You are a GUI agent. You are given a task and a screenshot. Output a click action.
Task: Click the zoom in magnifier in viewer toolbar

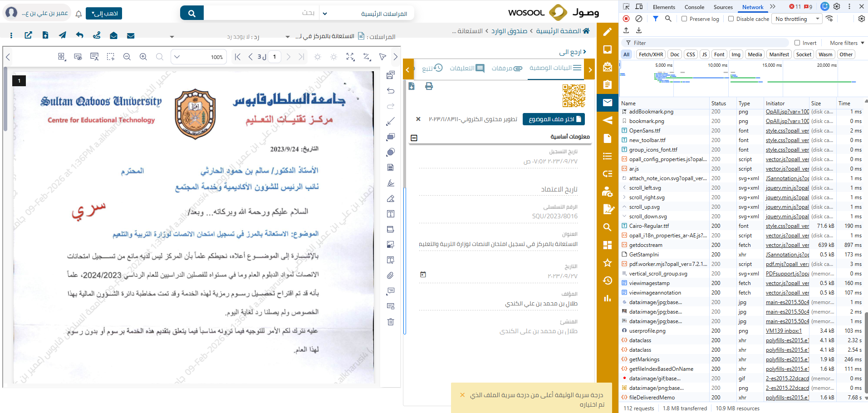(x=143, y=57)
